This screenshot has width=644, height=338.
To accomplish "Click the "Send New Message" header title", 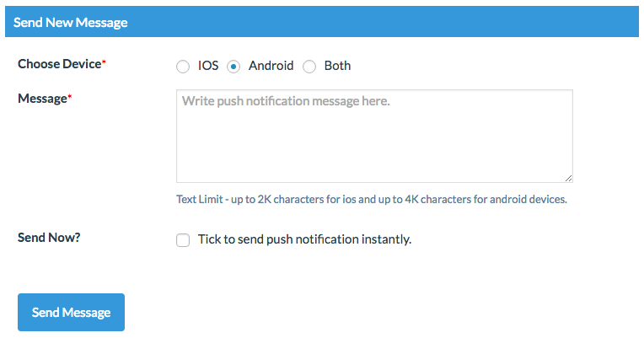I will coord(71,23).
